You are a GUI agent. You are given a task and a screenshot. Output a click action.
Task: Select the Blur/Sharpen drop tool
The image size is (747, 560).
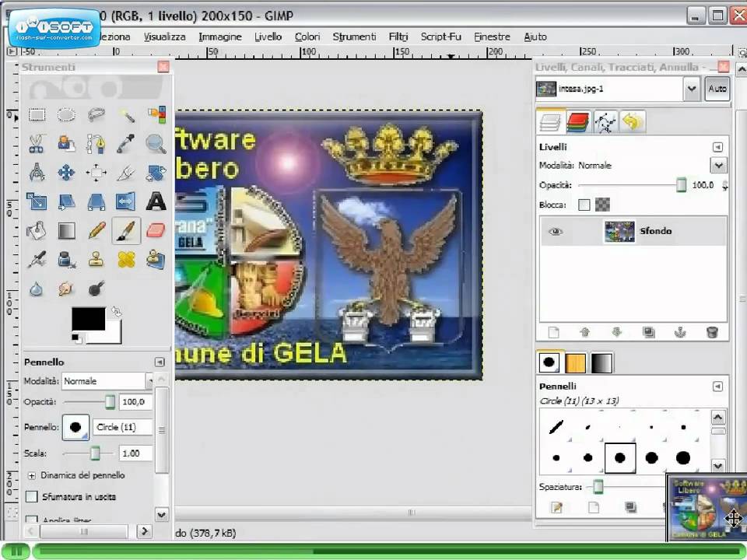point(37,289)
